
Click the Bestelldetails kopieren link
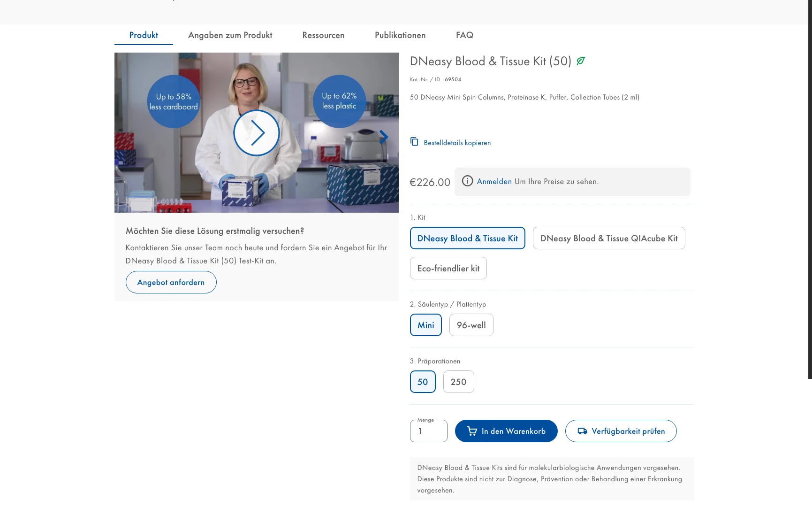coord(457,143)
